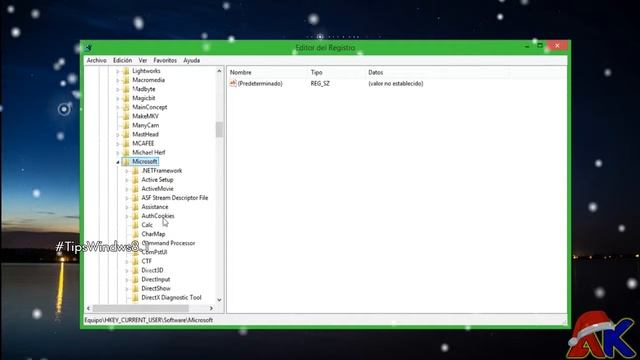Click the .NETFramework folder icon
Image resolution: width=640 pixels, height=360 pixels.
click(x=135, y=171)
